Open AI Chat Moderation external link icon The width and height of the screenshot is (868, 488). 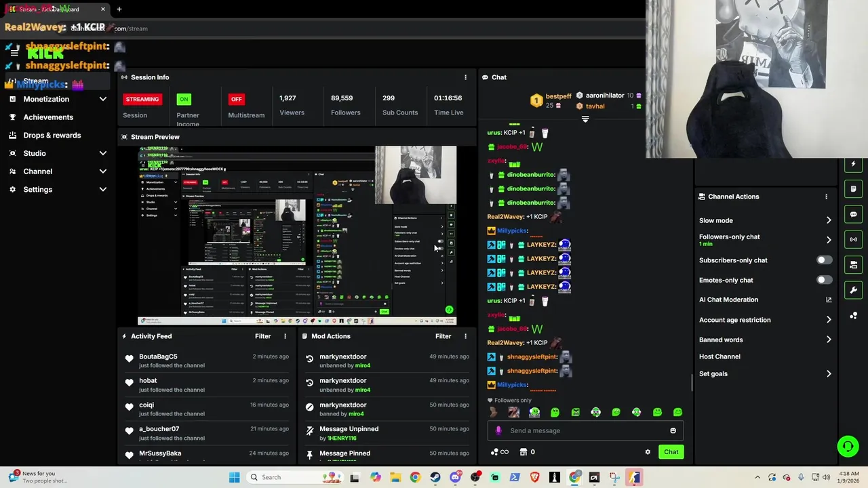829,300
